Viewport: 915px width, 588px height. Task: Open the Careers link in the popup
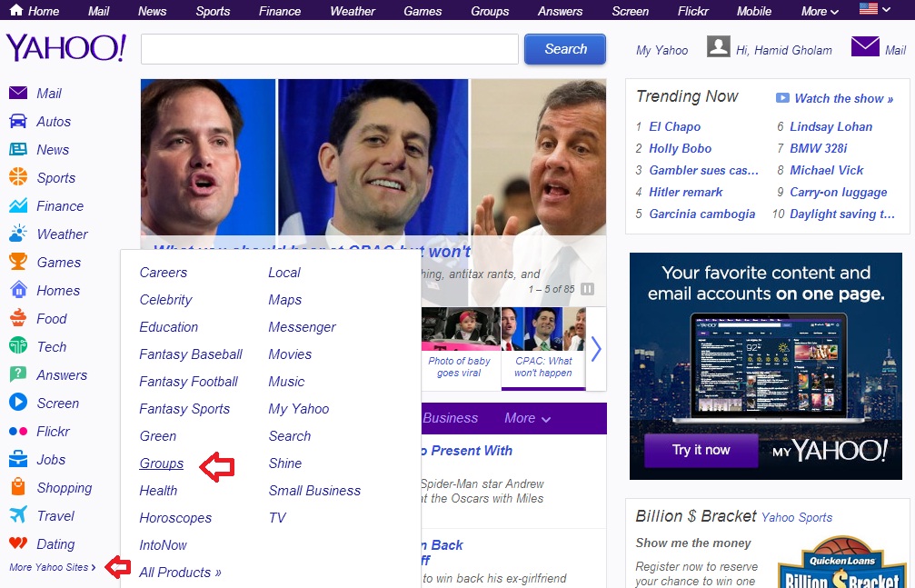[x=164, y=272]
